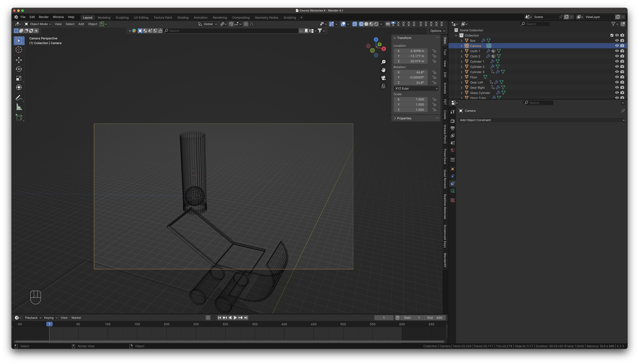The image size is (639, 364).
Task: Open the Render properties tab icon
Action: coord(453,121)
